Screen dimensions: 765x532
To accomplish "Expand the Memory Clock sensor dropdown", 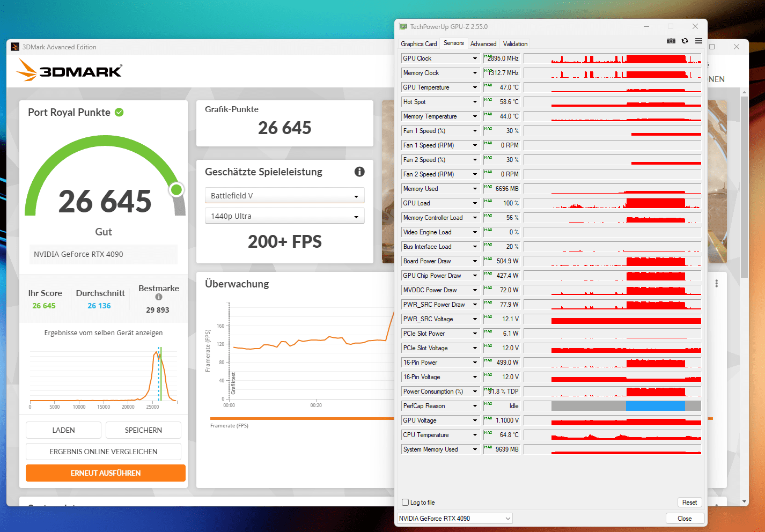I will pos(475,73).
